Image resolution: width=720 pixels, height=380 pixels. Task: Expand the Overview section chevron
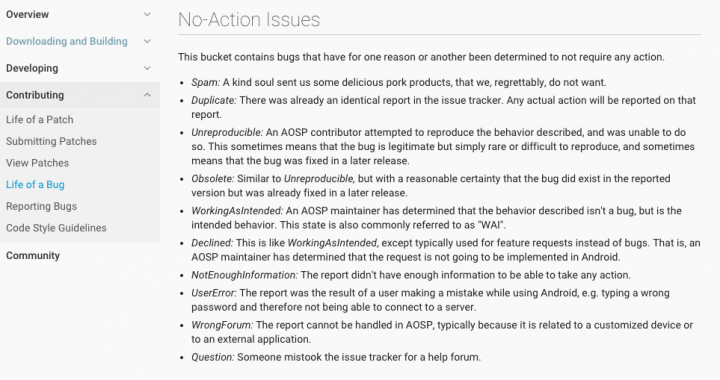(x=147, y=14)
